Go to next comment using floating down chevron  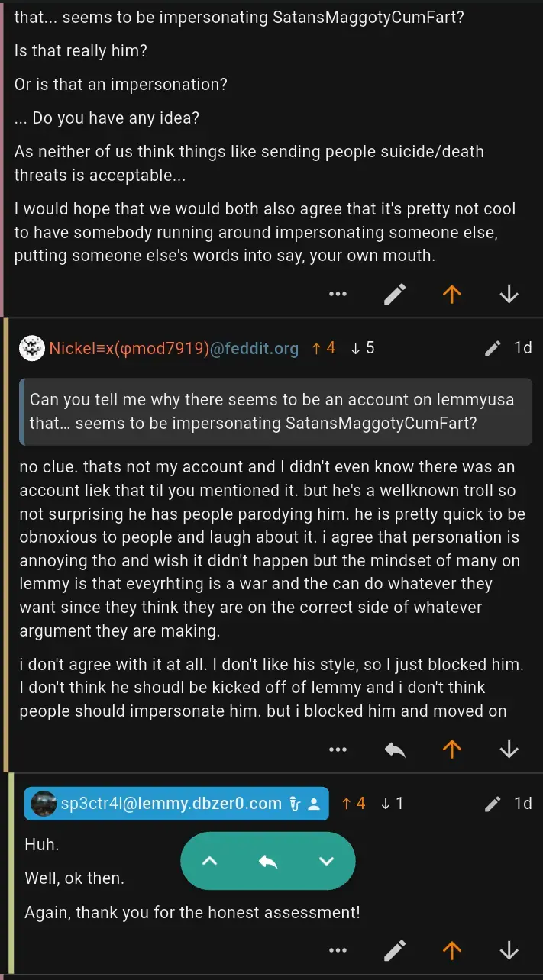326,861
